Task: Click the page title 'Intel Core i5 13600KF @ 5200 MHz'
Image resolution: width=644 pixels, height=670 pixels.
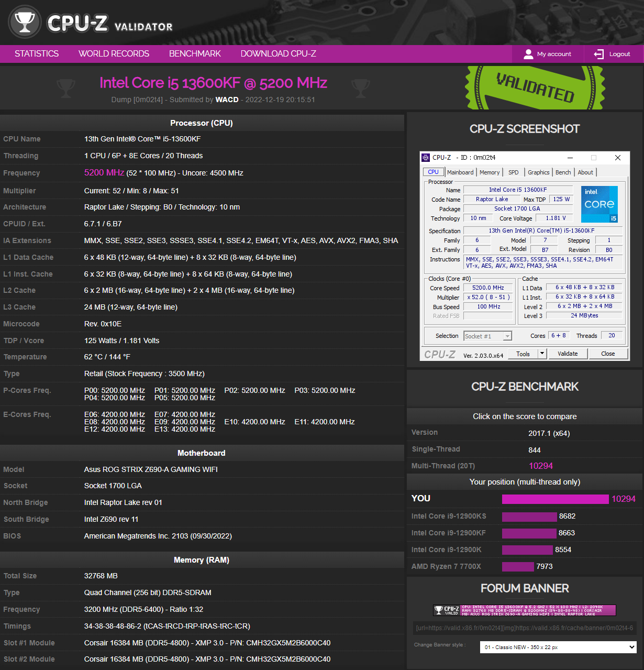Action: click(214, 83)
